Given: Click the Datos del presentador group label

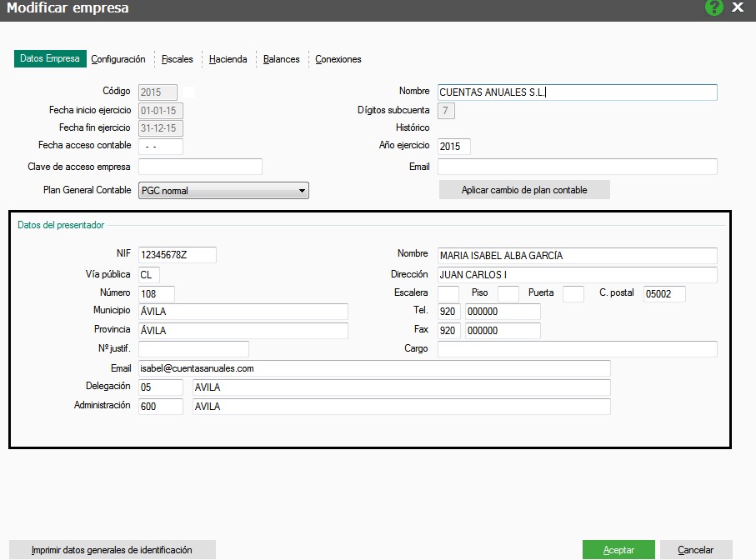Looking at the screenshot, I should (x=61, y=225).
